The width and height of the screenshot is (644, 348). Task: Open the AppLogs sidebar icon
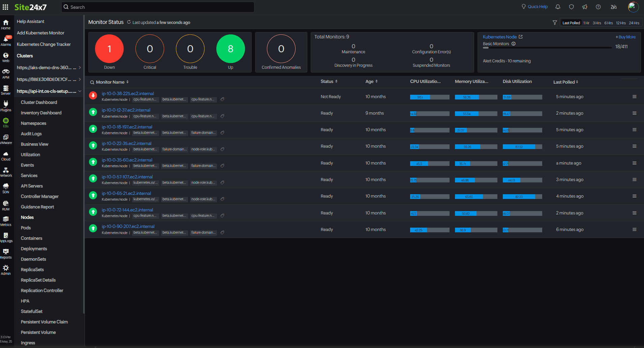click(x=6, y=237)
